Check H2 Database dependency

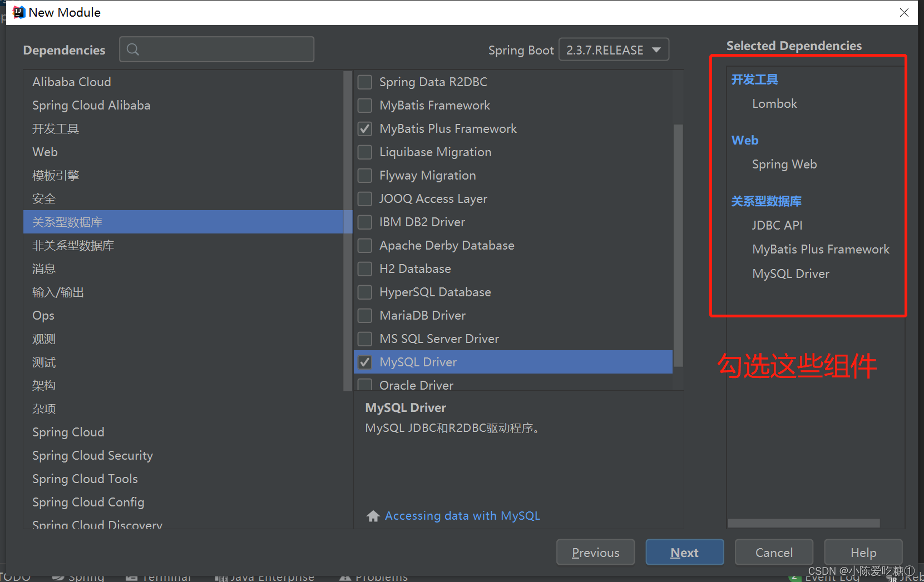click(365, 269)
